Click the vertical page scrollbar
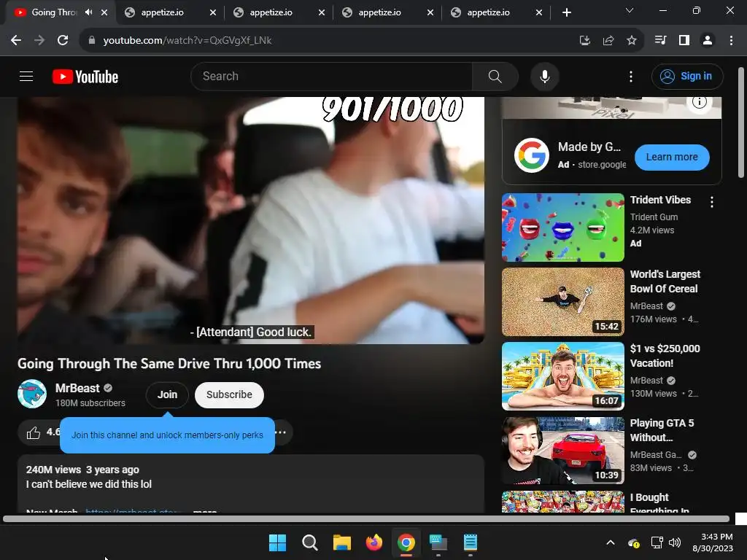The image size is (747, 560). tap(741, 122)
